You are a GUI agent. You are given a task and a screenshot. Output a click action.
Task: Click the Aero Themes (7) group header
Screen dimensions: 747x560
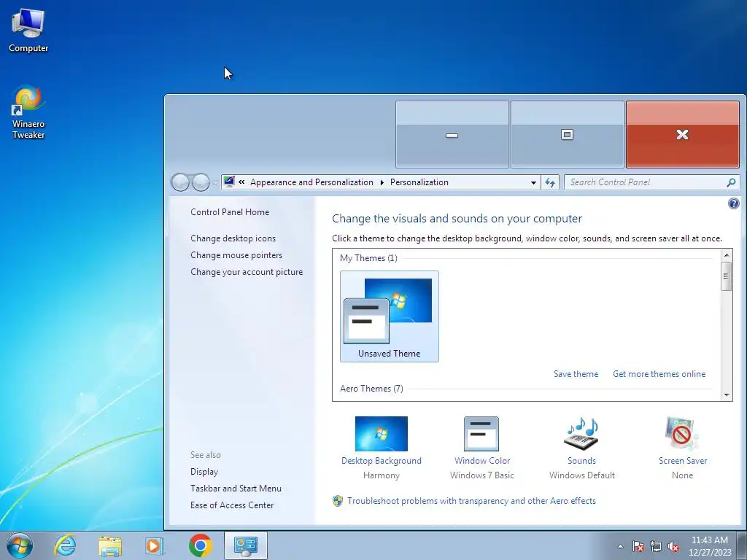(371, 389)
